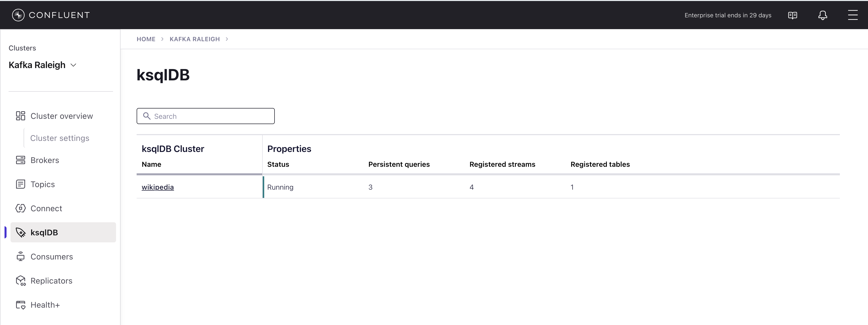Open notifications bell icon
Screen dimensions: 868x325
(x=823, y=15)
